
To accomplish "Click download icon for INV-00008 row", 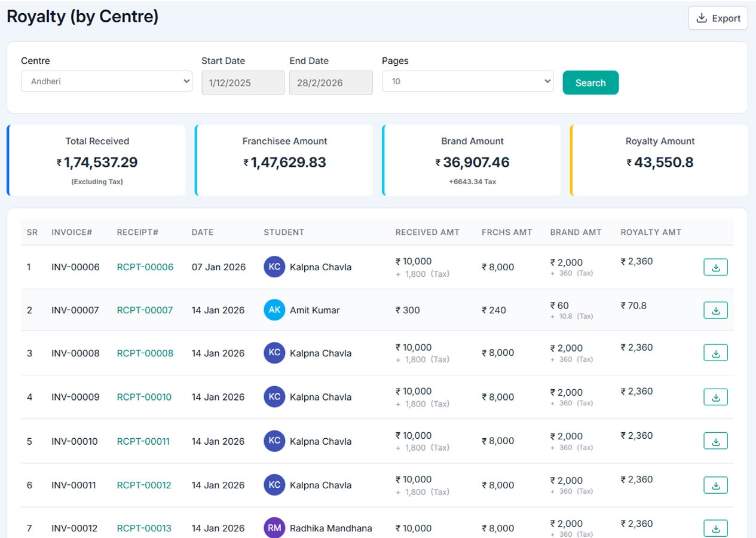I will pos(715,353).
